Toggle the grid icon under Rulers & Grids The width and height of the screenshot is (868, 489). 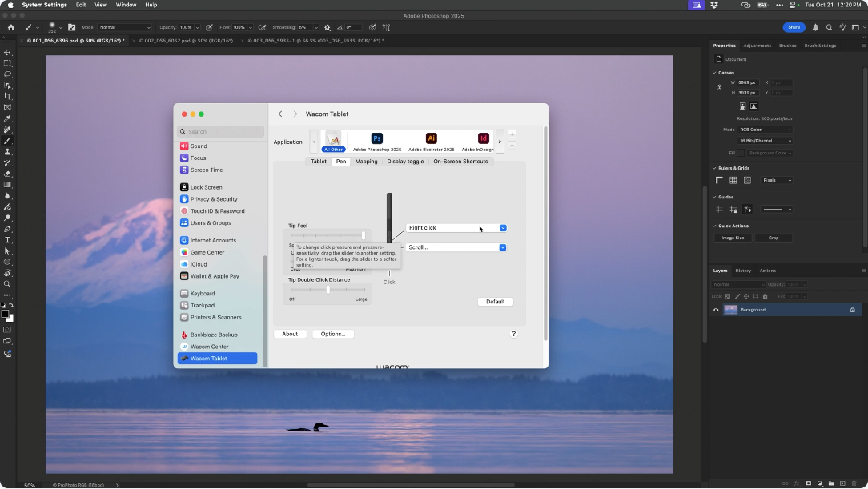pos(733,181)
